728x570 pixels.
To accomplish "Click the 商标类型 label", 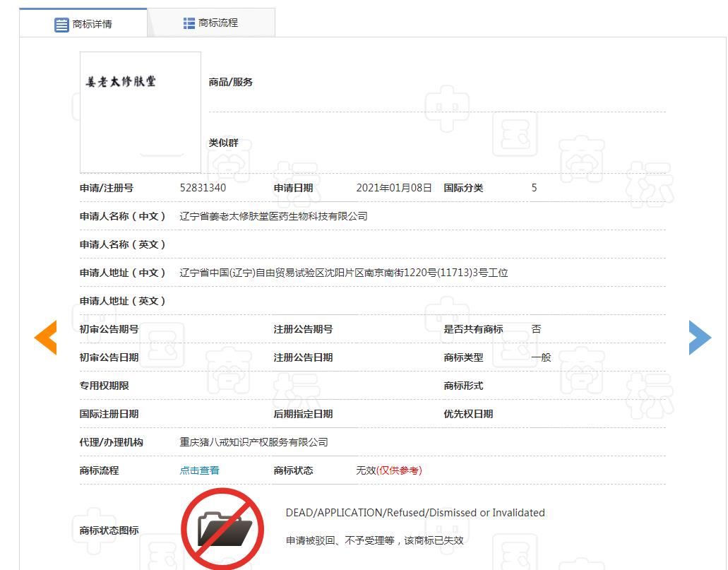I will click(x=463, y=357).
